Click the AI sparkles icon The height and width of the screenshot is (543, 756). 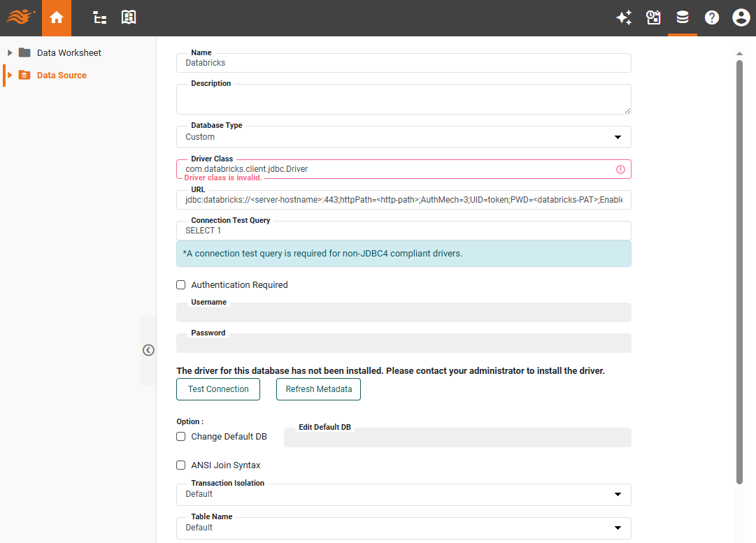pos(624,17)
